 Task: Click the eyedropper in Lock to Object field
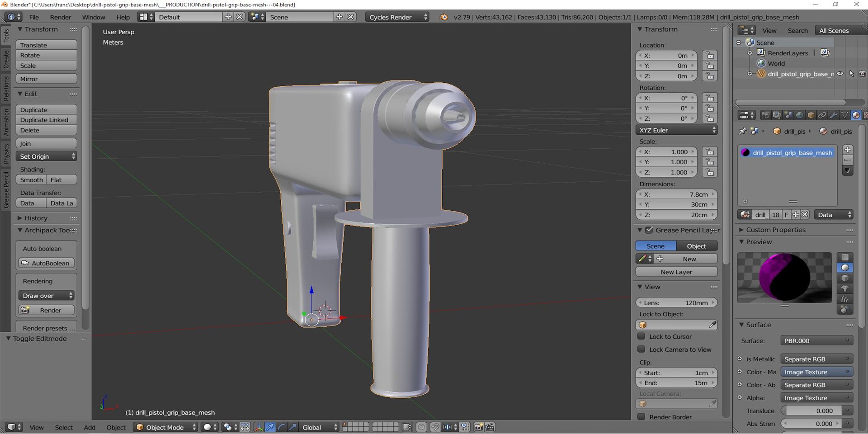712,325
